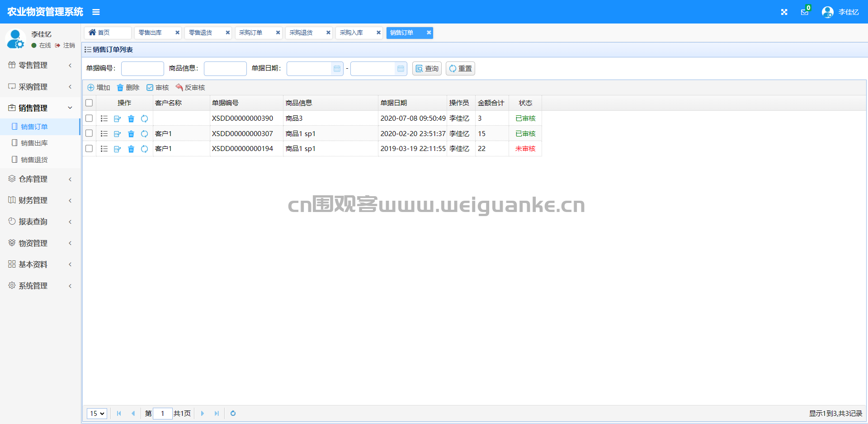Image resolution: width=868 pixels, height=424 pixels.
Task: Close the 销售订单 tab
Action: click(429, 33)
